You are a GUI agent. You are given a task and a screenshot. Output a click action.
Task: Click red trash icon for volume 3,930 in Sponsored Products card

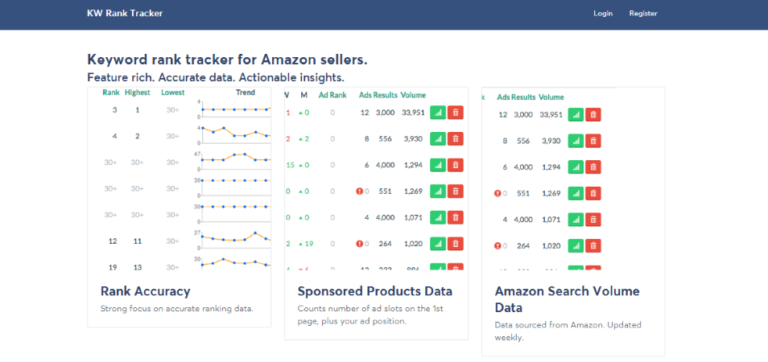coord(455,139)
